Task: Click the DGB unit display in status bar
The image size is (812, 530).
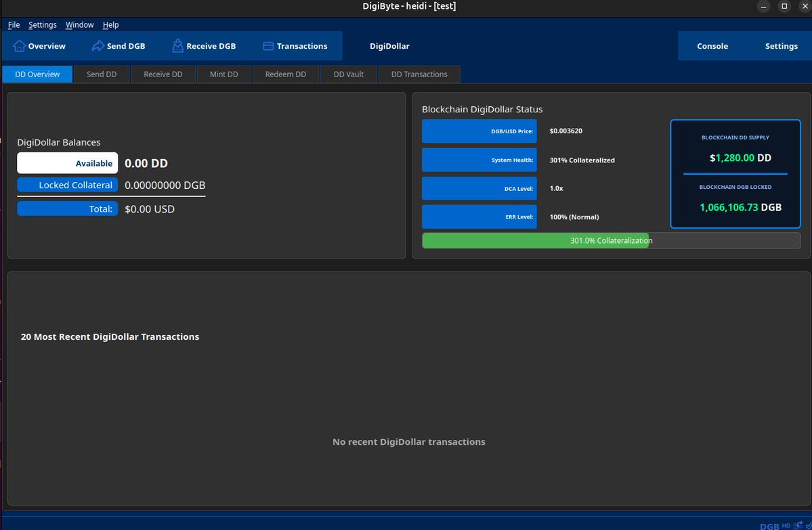Action: pyautogui.click(x=769, y=527)
